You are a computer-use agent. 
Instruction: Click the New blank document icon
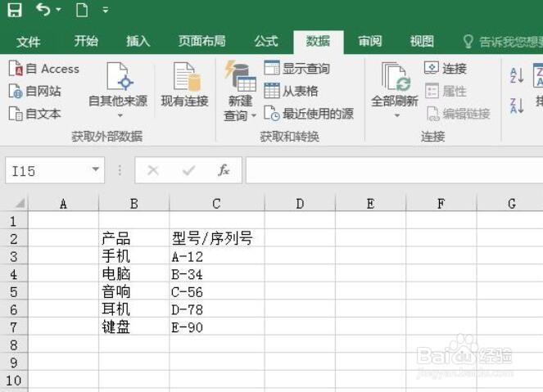[x=82, y=10]
